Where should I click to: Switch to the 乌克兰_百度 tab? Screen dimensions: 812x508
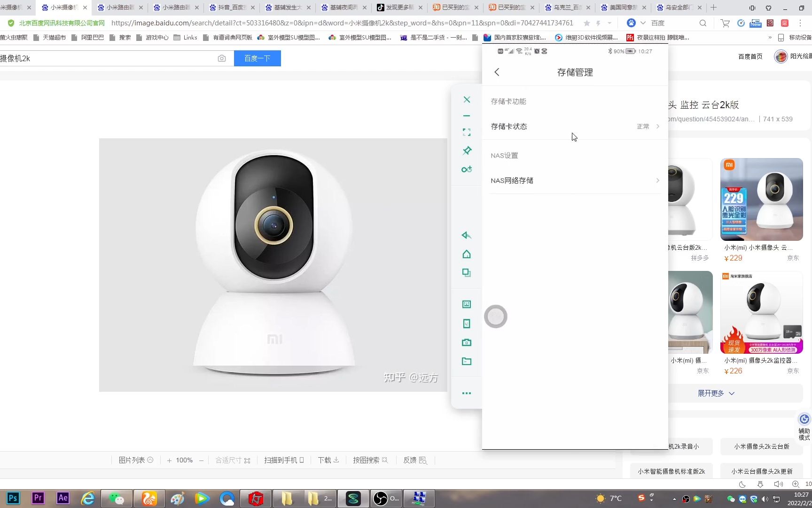(x=568, y=8)
